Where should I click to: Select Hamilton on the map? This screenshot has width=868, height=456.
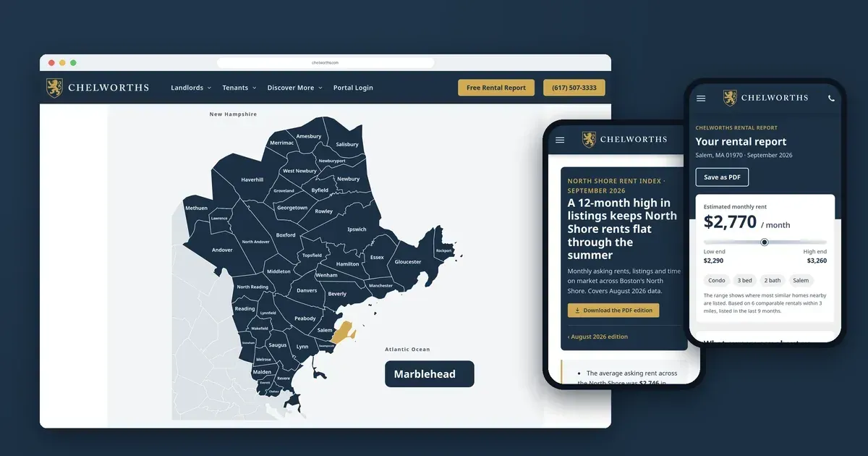[348, 264]
